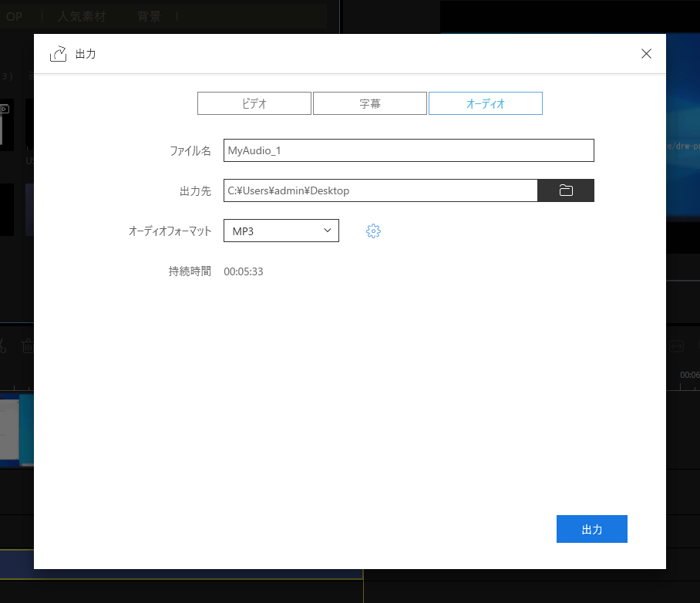This screenshot has height=603, width=700.
Task: Close the 出力 export dialog
Action: 646,53
